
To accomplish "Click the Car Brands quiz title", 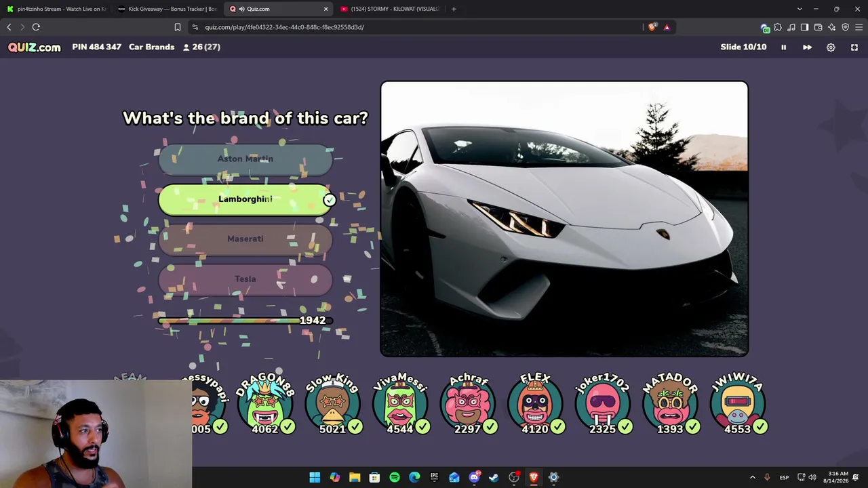I will pos(152,47).
